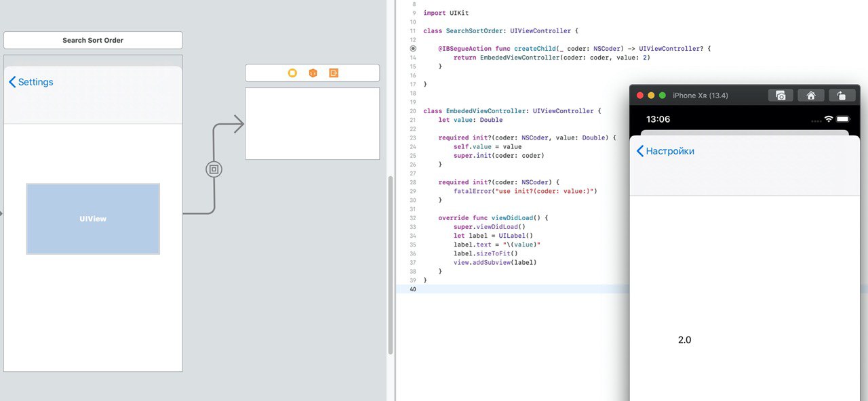This screenshot has width=868, height=401.
Task: Click the 2.0 label in the simulator
Action: coord(684,340)
